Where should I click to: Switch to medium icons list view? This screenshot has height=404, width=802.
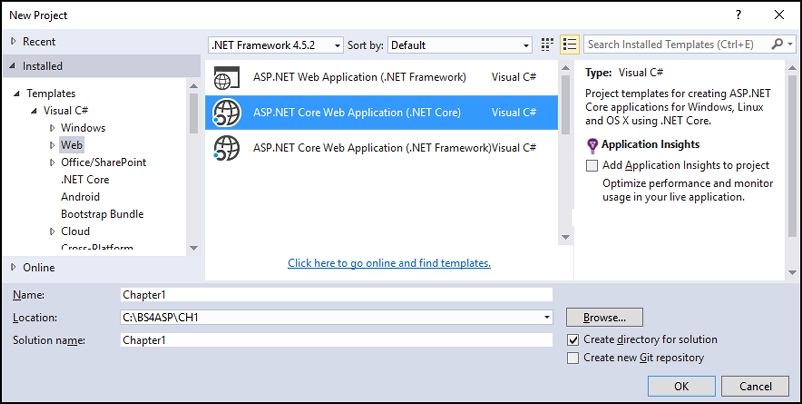point(569,44)
